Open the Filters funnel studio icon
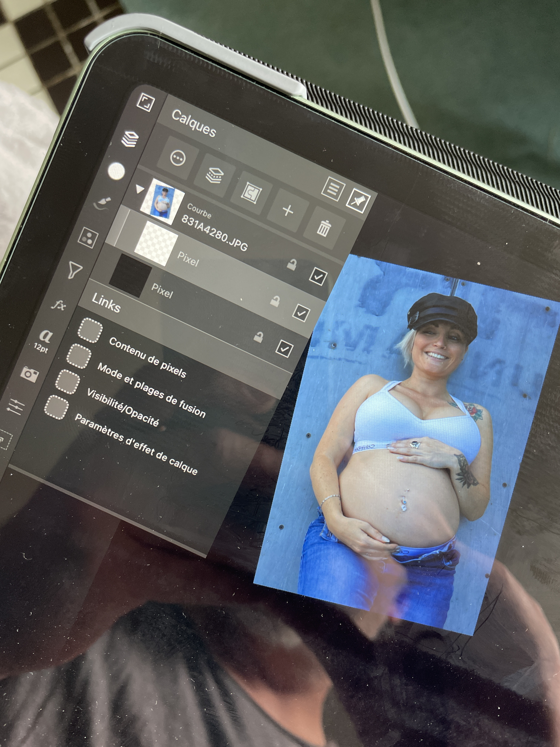560x747 pixels. [75, 270]
